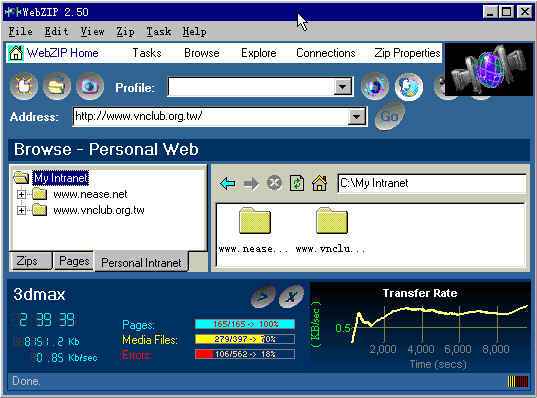Image resolution: width=537 pixels, height=398 pixels.
Task: Switch to the Personal Intranet tab
Action: pyautogui.click(x=141, y=263)
